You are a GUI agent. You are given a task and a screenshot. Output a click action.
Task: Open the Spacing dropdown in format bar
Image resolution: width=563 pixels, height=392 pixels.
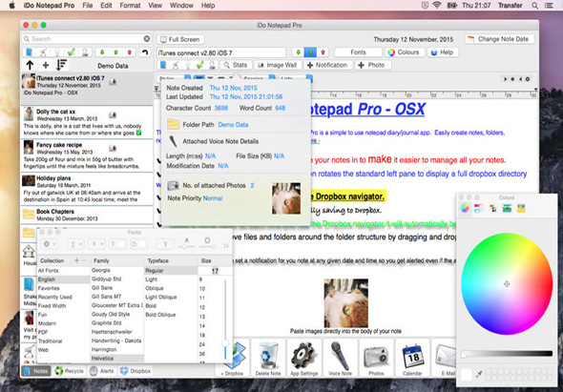coord(259,78)
